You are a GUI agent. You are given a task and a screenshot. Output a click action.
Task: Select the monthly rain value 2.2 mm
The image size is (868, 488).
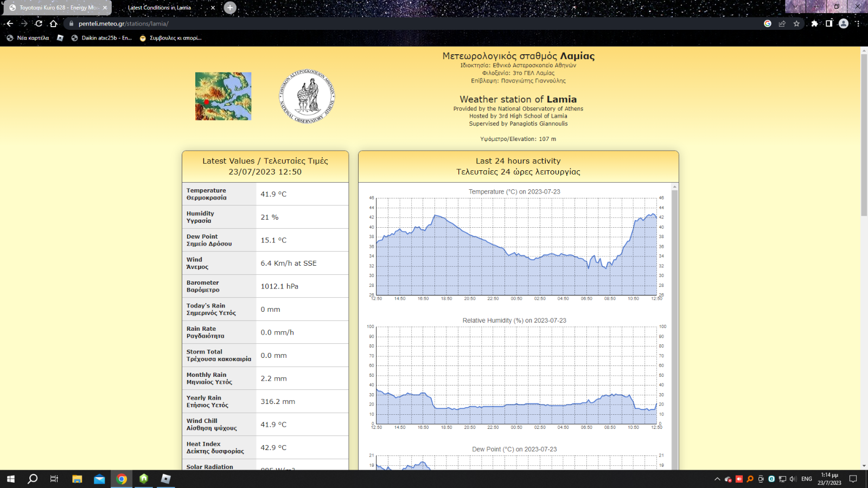[x=273, y=378]
